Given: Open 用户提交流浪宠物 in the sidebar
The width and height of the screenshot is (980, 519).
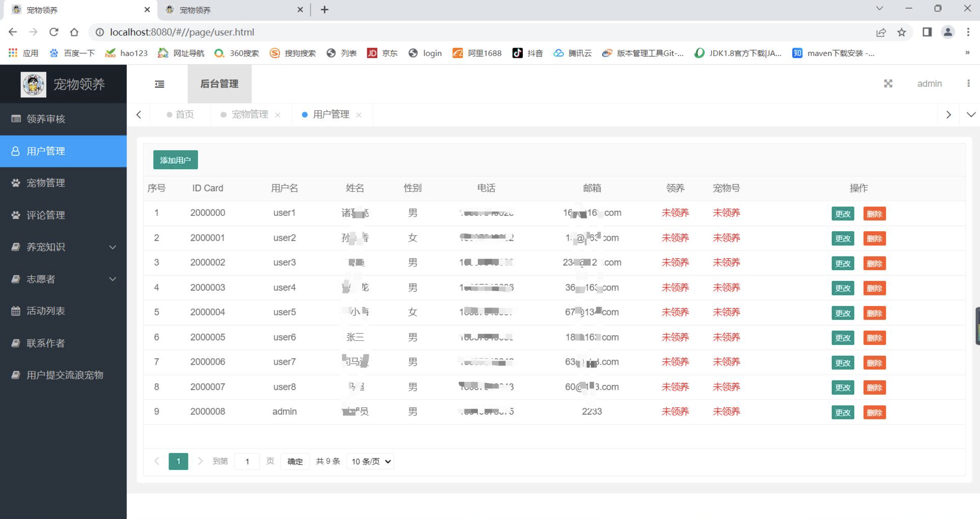Looking at the screenshot, I should point(63,375).
